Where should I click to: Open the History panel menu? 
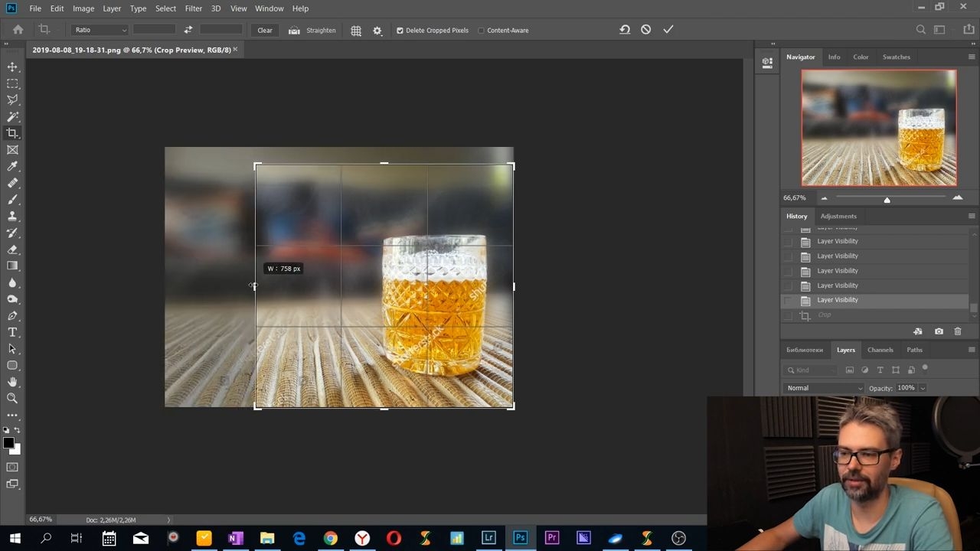coord(972,217)
